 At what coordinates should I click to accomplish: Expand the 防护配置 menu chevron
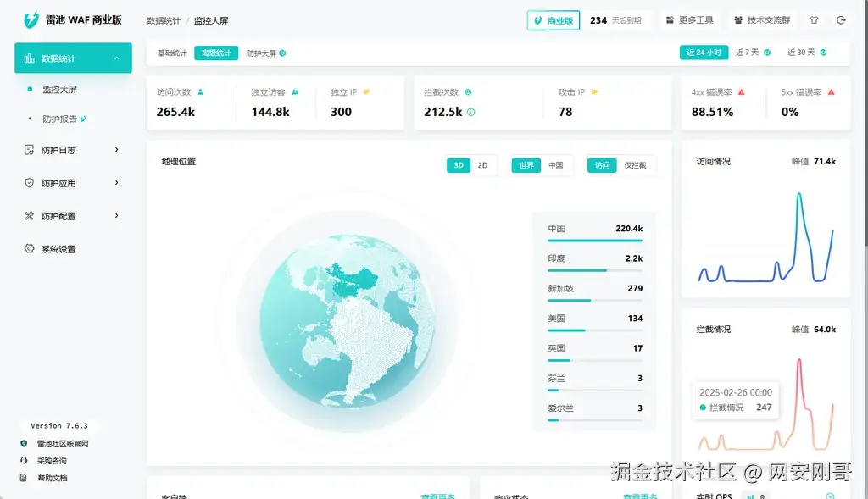116,216
